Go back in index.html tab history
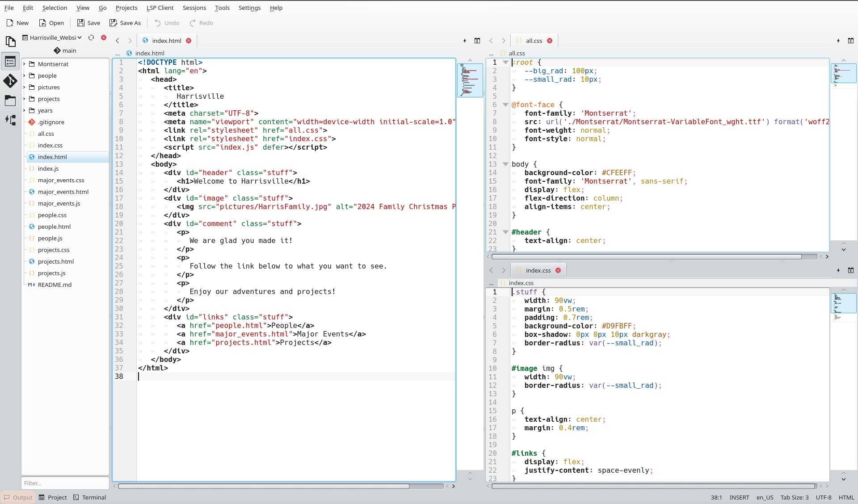The height and width of the screenshot is (504, 858). point(118,41)
